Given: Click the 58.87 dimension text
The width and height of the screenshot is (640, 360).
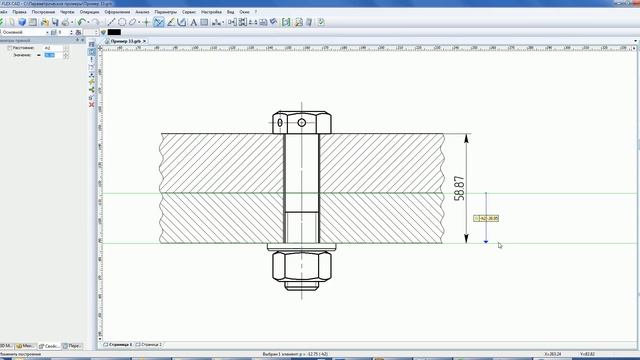Looking at the screenshot, I should [460, 188].
